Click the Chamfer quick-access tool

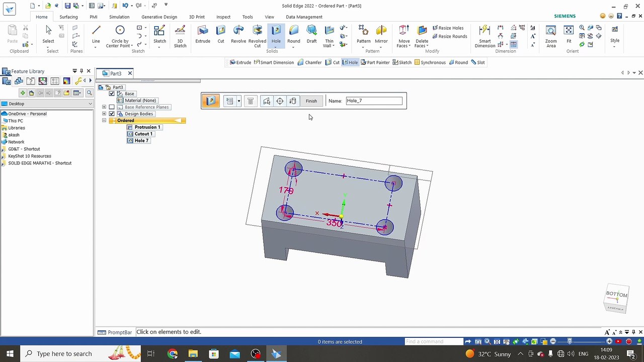pyautogui.click(x=309, y=62)
